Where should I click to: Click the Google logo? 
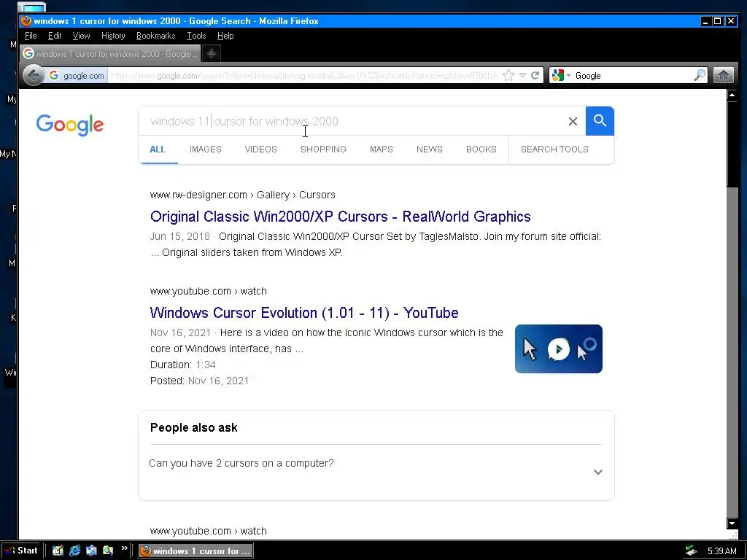click(69, 125)
